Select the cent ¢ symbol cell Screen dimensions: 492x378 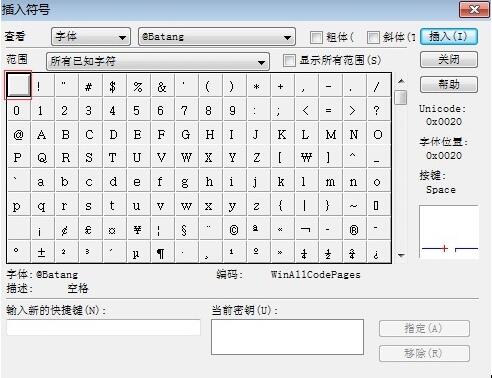point(66,229)
